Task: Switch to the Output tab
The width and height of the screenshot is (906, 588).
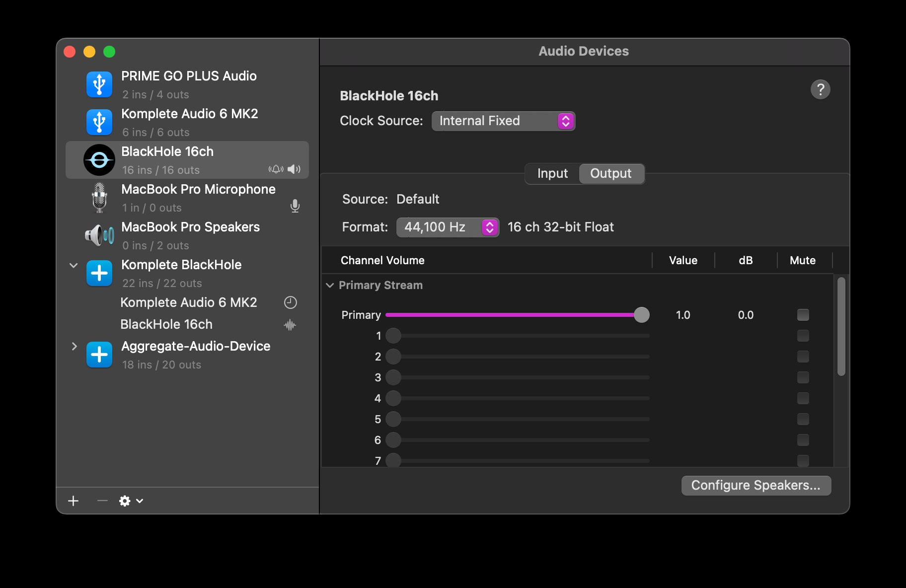Action: (x=611, y=173)
